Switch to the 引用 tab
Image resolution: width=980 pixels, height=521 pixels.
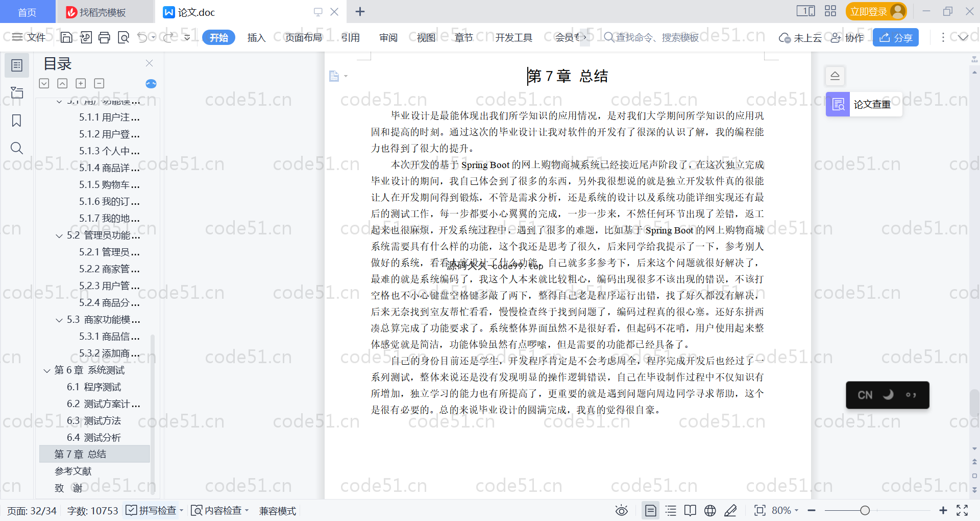click(x=351, y=37)
